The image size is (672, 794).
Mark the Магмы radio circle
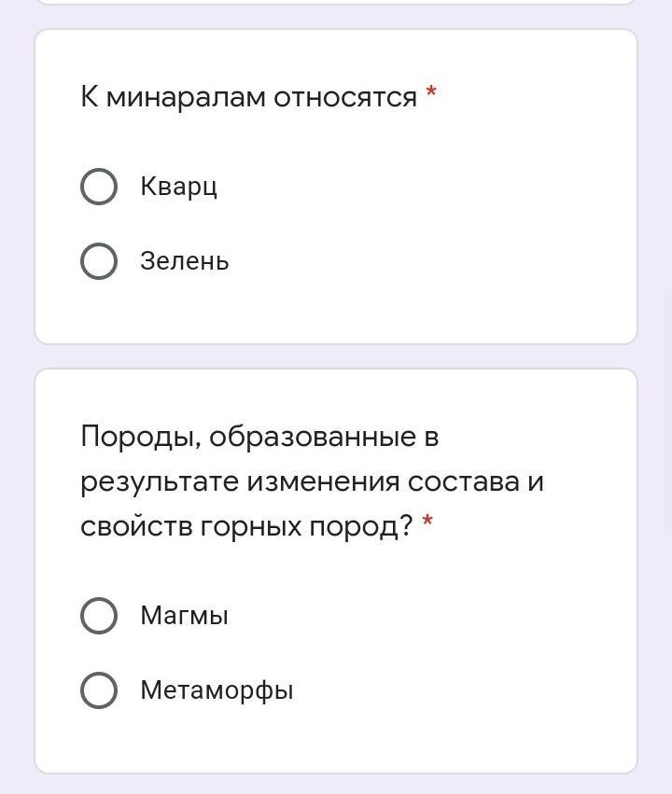point(99,615)
